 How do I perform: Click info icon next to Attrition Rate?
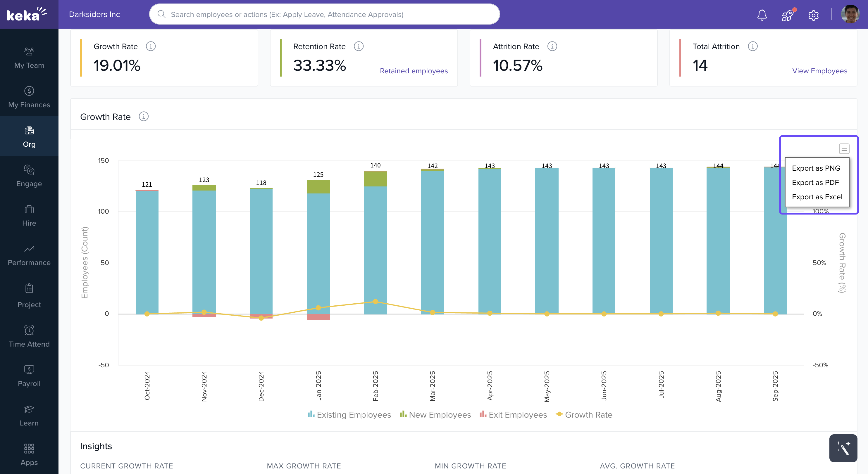click(x=552, y=46)
